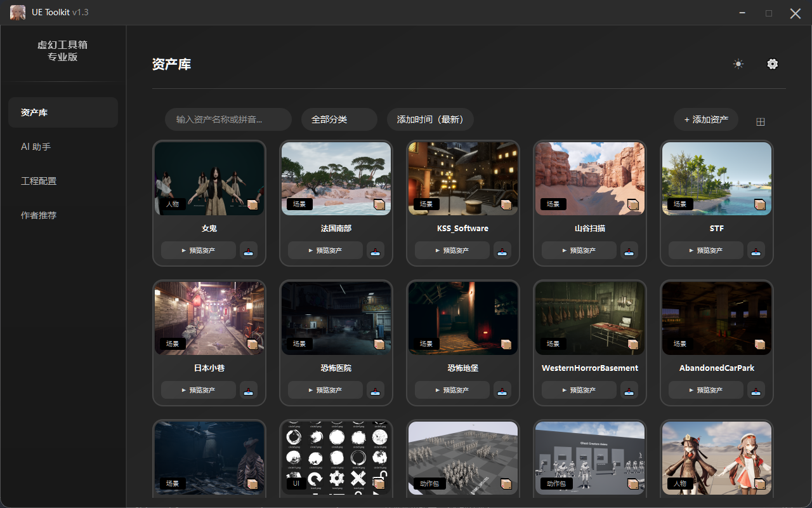Click the package box icon on 日本小巷 thumbnail

click(x=252, y=344)
